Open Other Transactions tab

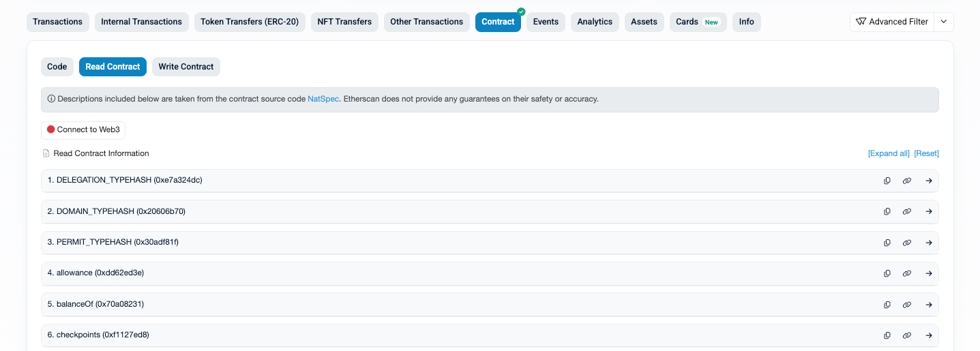click(427, 22)
